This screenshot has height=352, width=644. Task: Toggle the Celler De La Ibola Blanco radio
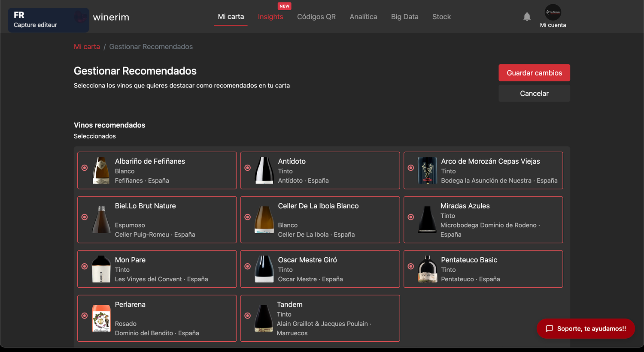tap(248, 217)
